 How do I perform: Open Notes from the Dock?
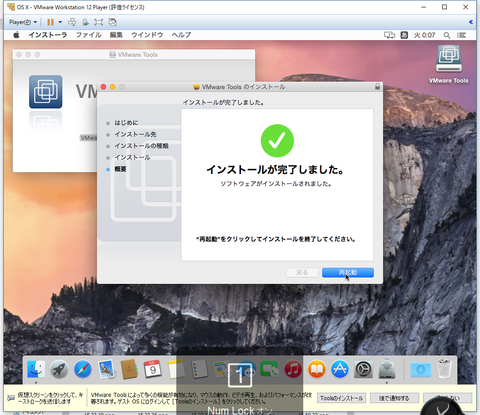pyautogui.click(x=176, y=369)
